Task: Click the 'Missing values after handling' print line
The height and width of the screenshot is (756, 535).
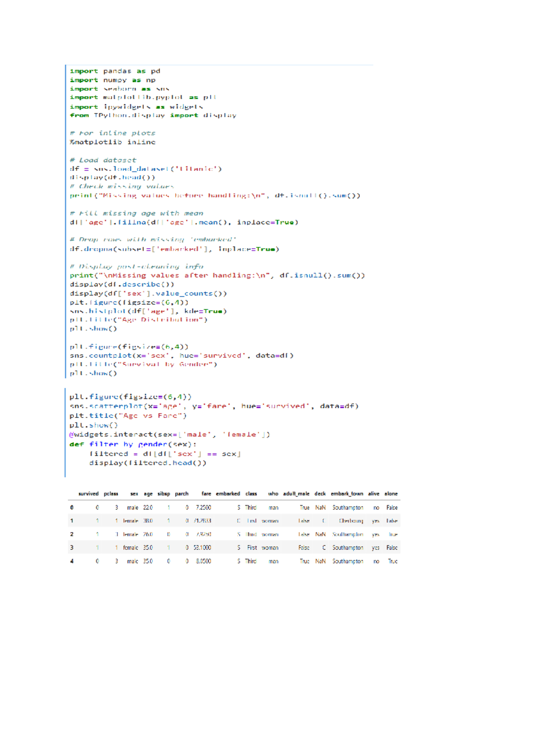Action: (217, 275)
